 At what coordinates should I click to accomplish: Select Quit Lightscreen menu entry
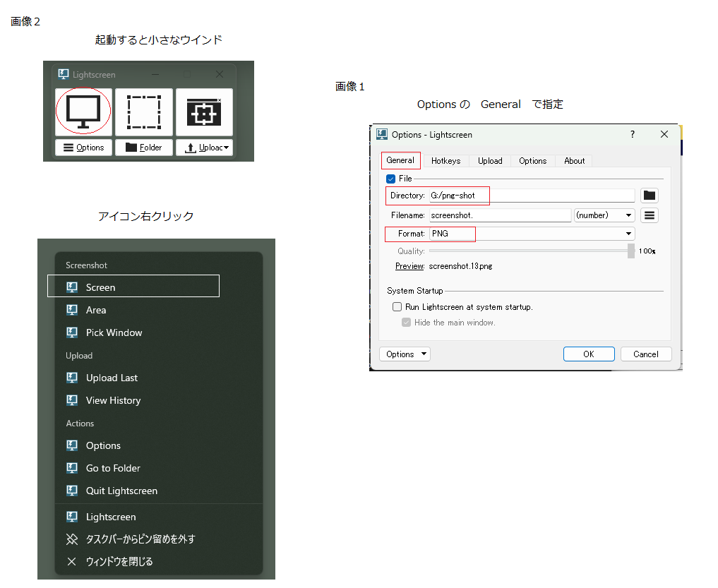(158, 491)
